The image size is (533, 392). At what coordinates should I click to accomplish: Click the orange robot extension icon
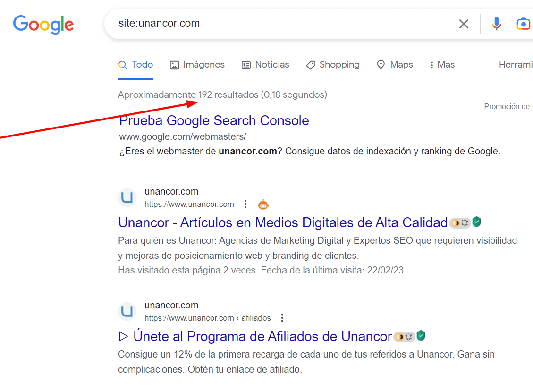263,205
